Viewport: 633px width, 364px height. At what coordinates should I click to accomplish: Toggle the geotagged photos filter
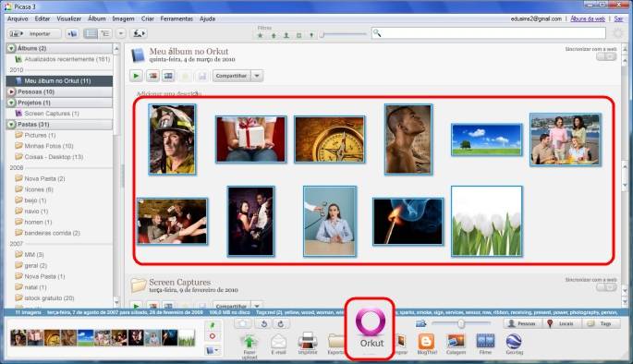pos(311,35)
